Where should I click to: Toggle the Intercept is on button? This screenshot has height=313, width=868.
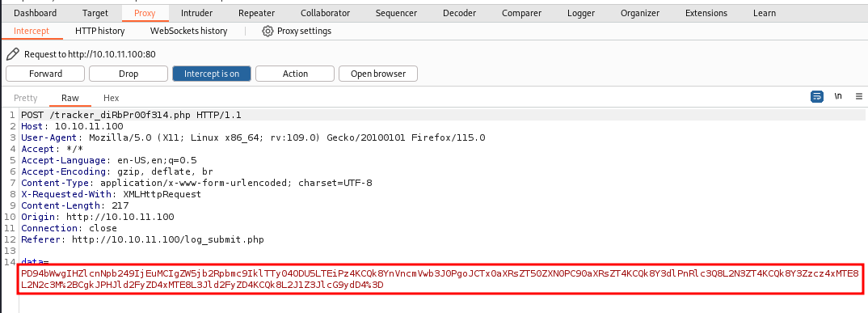[212, 74]
